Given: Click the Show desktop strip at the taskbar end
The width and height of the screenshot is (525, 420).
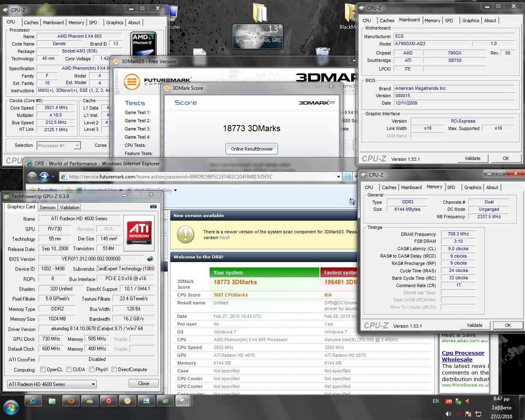Looking at the screenshot, I should (522, 407).
